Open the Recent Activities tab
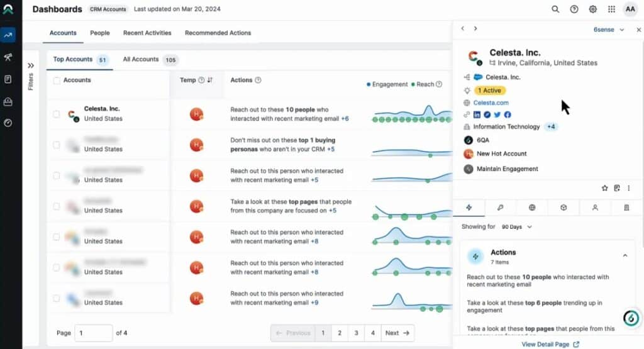The height and width of the screenshot is (349, 644). click(x=147, y=33)
